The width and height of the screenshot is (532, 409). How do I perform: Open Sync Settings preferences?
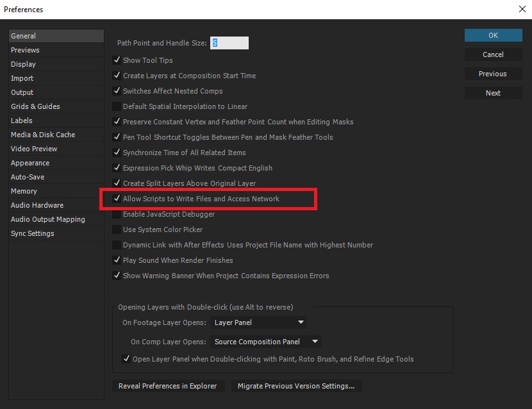point(56,233)
